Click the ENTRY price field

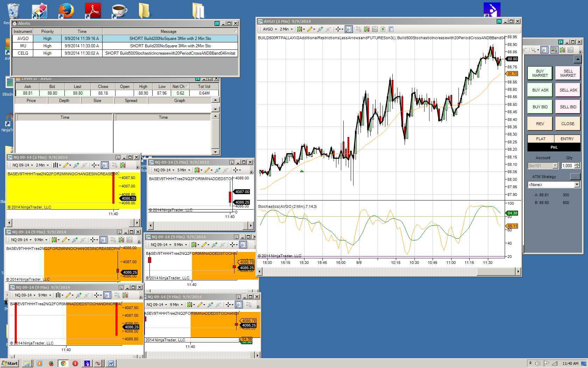pos(567,139)
